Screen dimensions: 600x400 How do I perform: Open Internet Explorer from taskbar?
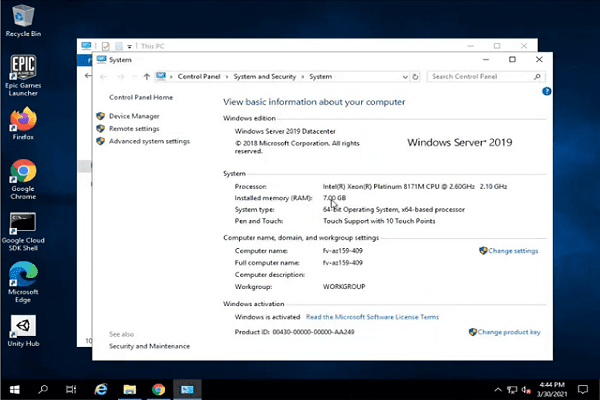[x=101, y=390]
